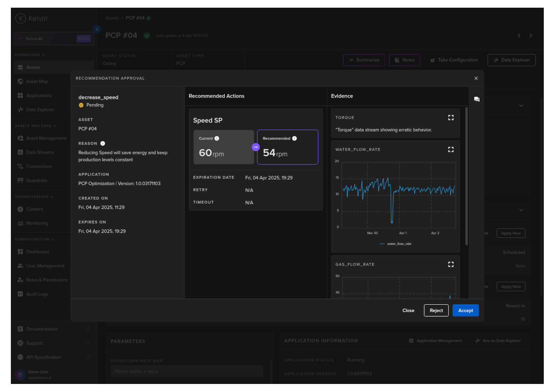This screenshot has height=392, width=555.
Task: Click the info icon next to Reason
Action: click(103, 143)
